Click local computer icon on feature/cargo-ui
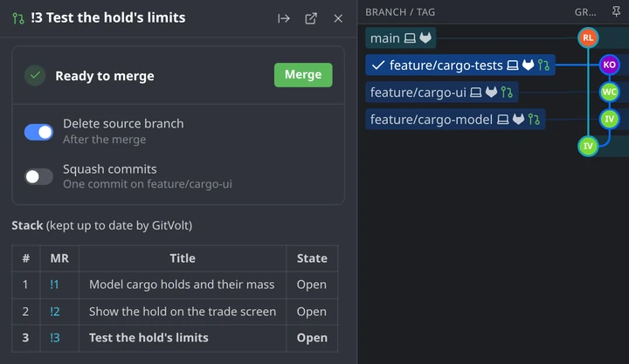This screenshot has width=629, height=364. (x=476, y=93)
